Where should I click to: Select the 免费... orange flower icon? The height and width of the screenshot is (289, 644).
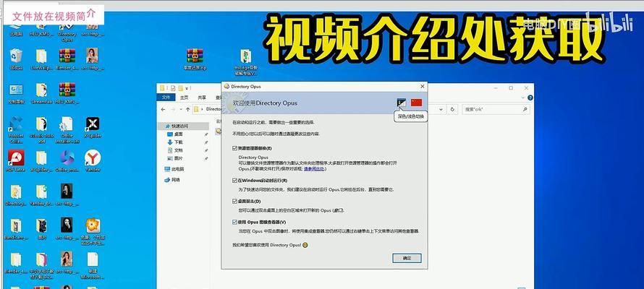pos(93,231)
